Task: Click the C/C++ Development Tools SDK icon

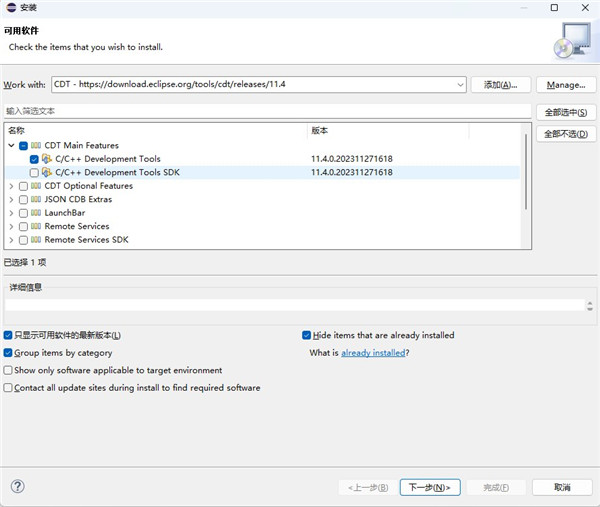Action: [x=47, y=173]
